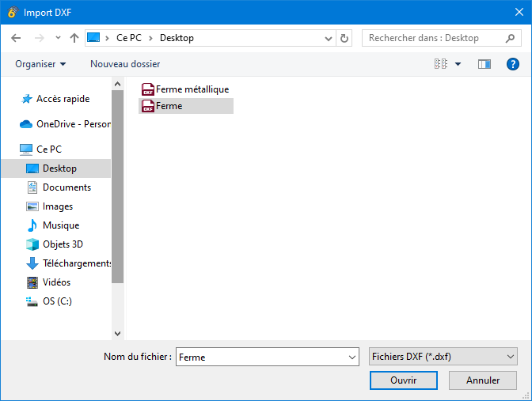Expand the chevron before Ce PC in the path

107,38
